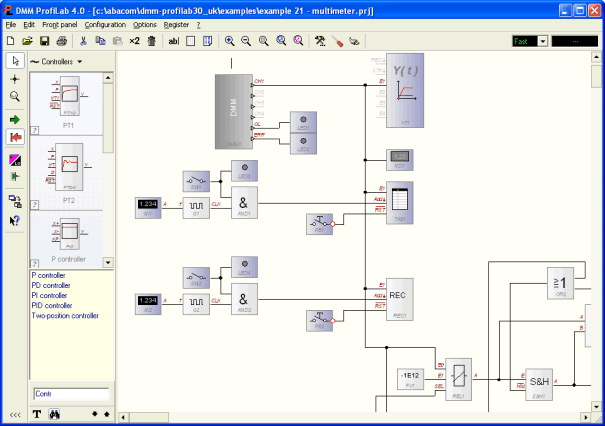The width and height of the screenshot is (605, 426).
Task: Toggle switch SW2 on canvas
Action: (196, 278)
